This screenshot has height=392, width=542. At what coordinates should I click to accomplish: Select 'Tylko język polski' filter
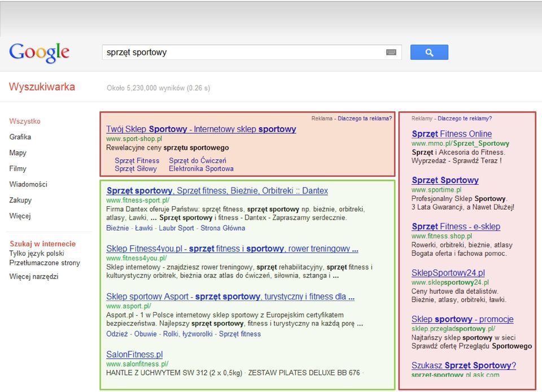tap(37, 254)
